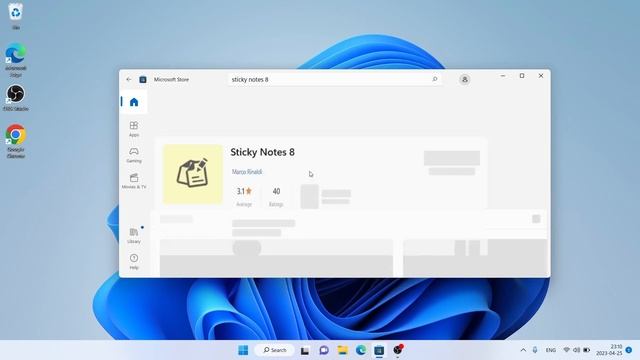Click the Sticky Notes 8 title

[262, 152]
